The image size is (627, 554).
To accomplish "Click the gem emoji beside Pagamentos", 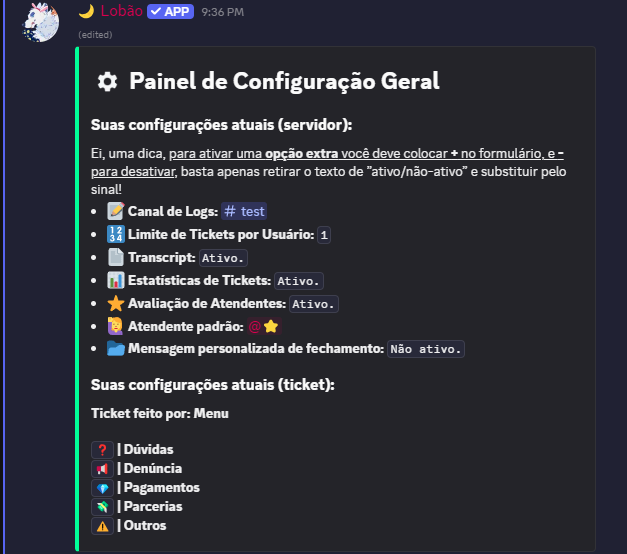I will pos(102,487).
